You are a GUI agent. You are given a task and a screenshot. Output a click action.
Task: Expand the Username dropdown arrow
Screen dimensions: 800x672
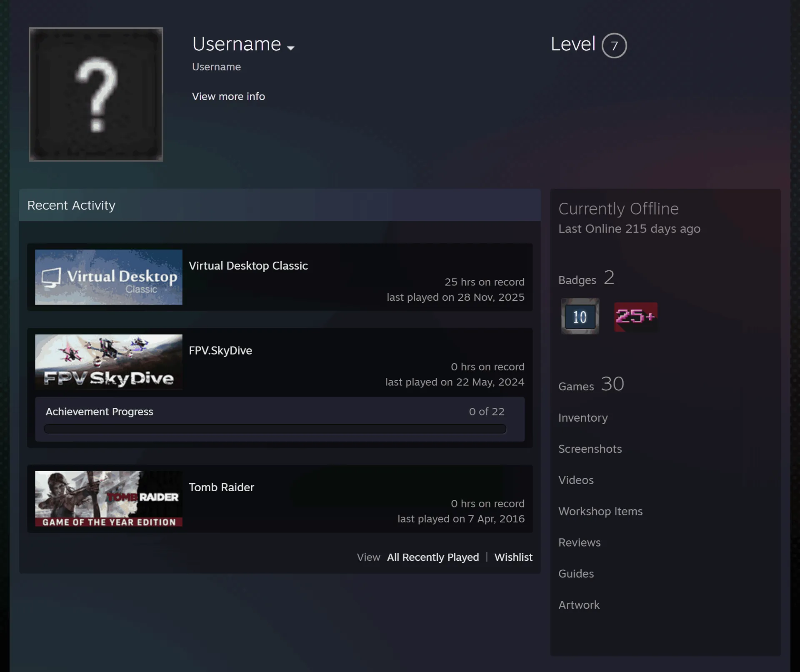pos(291,48)
